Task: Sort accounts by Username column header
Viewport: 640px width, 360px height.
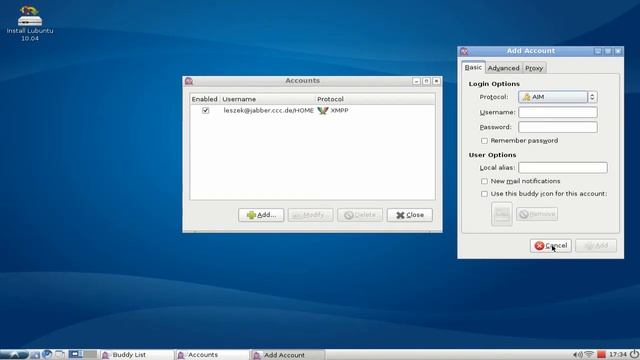Action: point(267,99)
